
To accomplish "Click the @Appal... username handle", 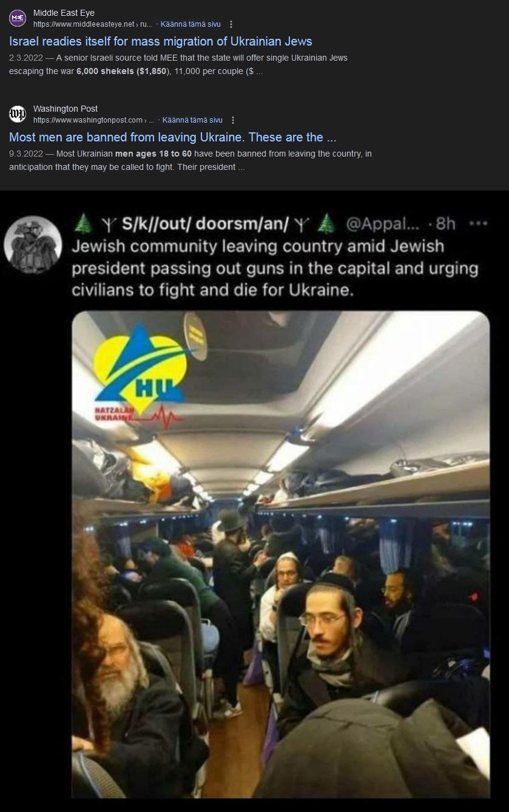I will [382, 224].
